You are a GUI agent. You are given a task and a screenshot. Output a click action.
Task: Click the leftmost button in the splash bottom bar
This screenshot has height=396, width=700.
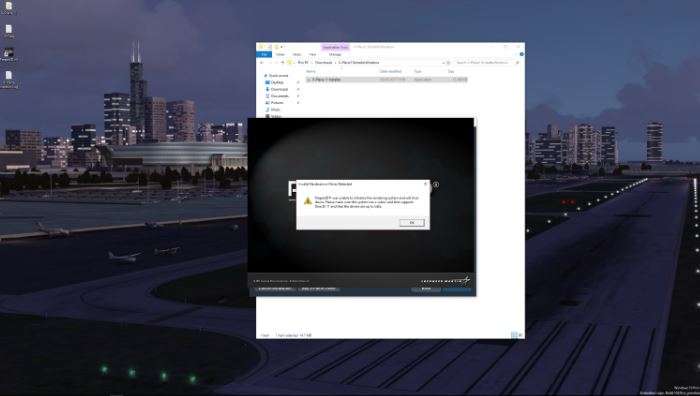point(275,289)
